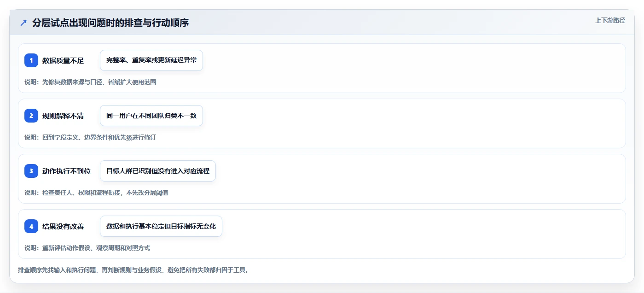Click the footer summary starting with 排查顺序先找输入
This screenshot has height=293, width=644.
(x=133, y=270)
